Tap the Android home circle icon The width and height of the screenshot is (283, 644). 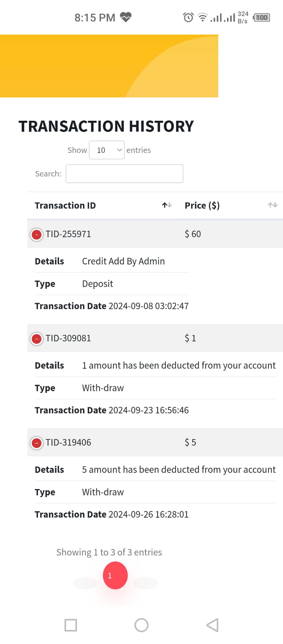tap(141, 625)
